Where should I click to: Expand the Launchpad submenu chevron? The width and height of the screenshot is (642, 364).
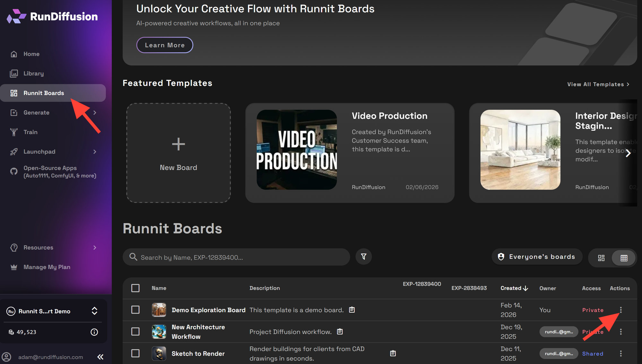click(95, 152)
